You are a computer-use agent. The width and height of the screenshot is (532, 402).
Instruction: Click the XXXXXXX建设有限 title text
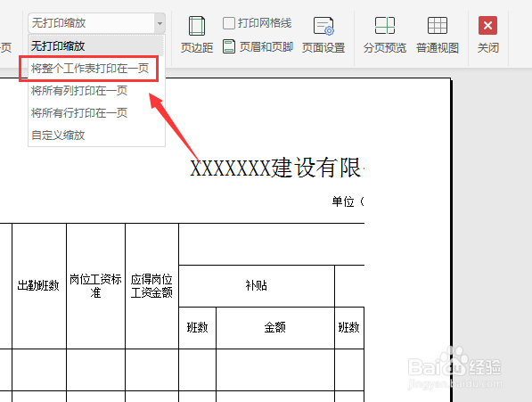[275, 168]
